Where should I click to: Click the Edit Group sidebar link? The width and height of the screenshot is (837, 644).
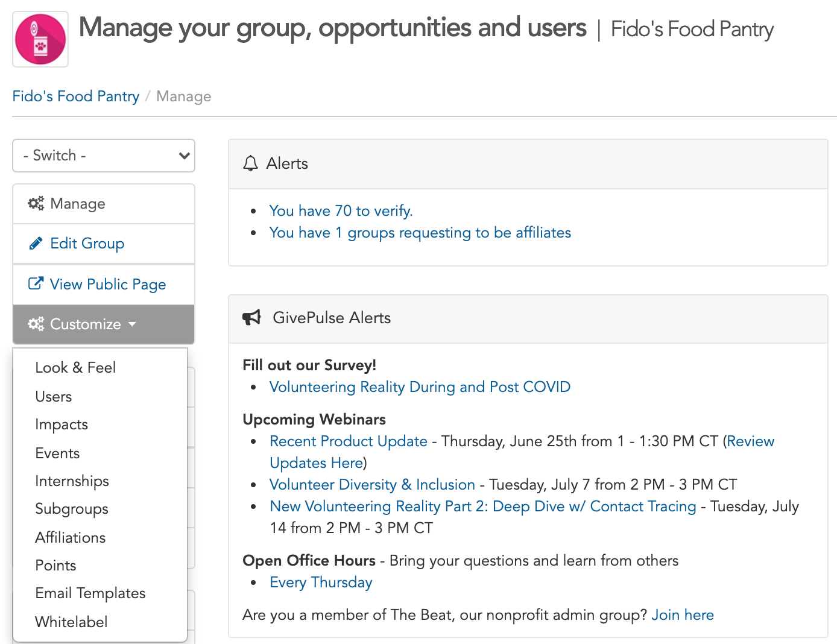104,244
